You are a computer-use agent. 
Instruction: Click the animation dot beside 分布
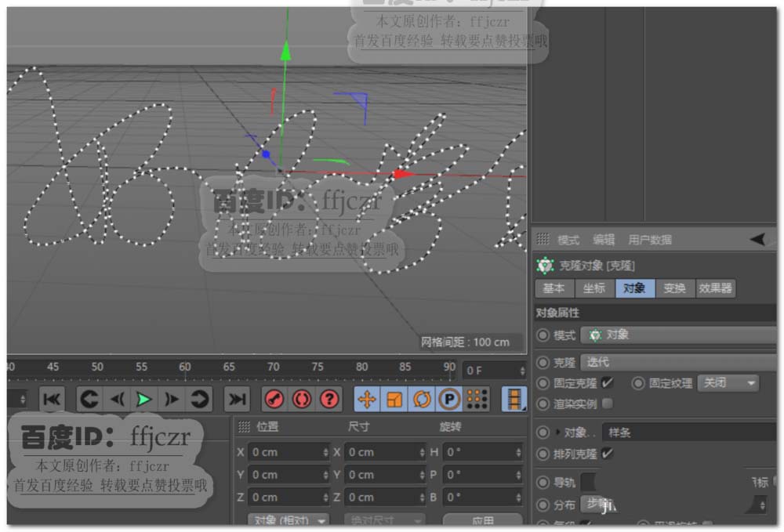click(x=543, y=505)
